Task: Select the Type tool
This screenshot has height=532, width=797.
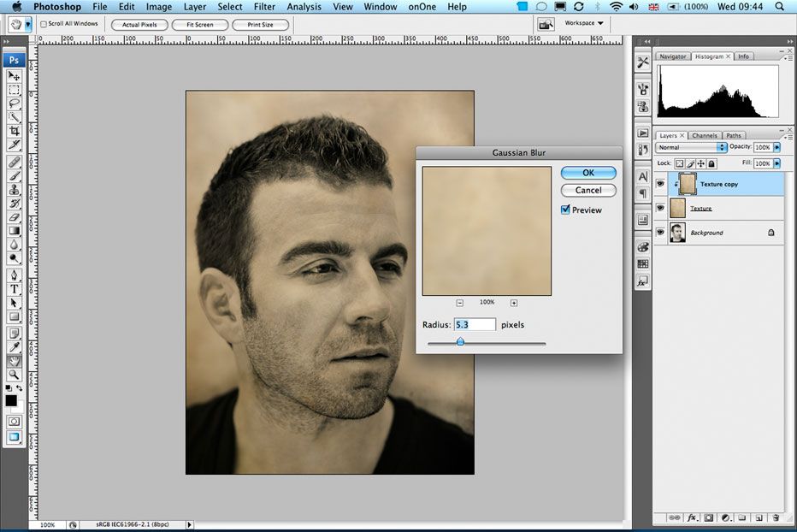Action: click(x=15, y=289)
